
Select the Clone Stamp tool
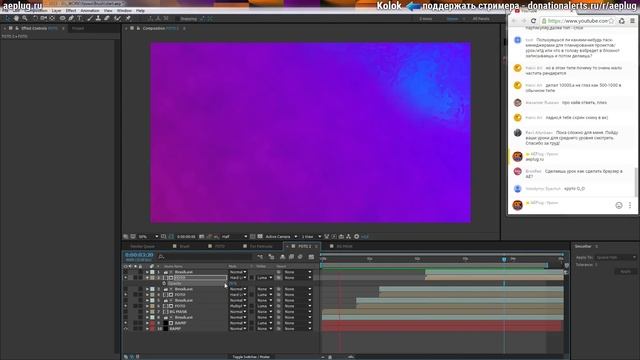tap(98, 18)
